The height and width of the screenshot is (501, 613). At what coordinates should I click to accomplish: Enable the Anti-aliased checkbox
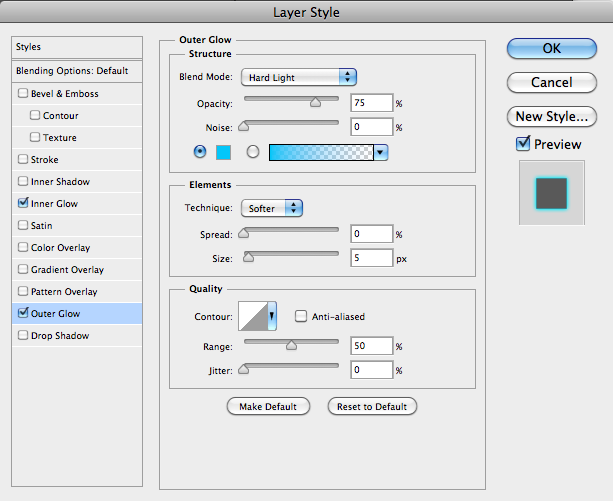(x=301, y=317)
